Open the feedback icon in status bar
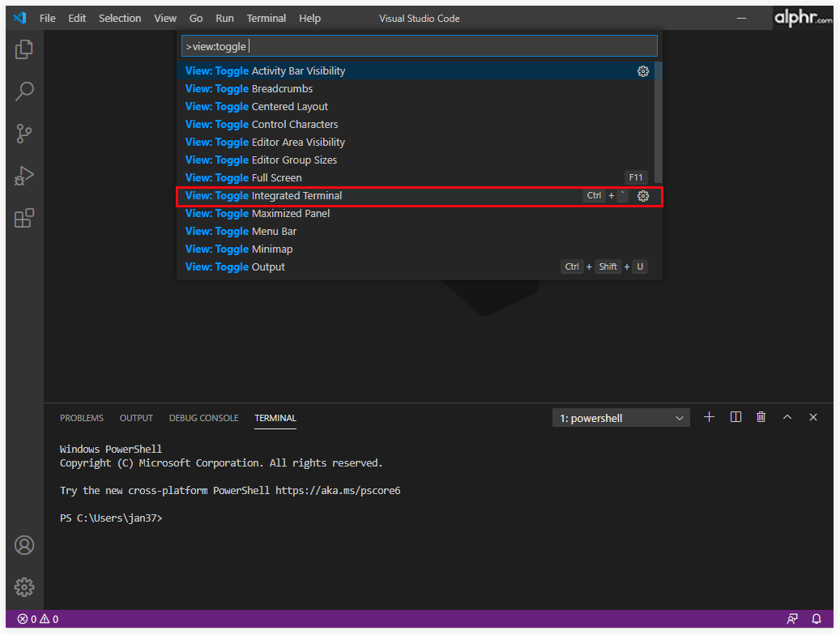The width and height of the screenshot is (840, 635). click(792, 619)
